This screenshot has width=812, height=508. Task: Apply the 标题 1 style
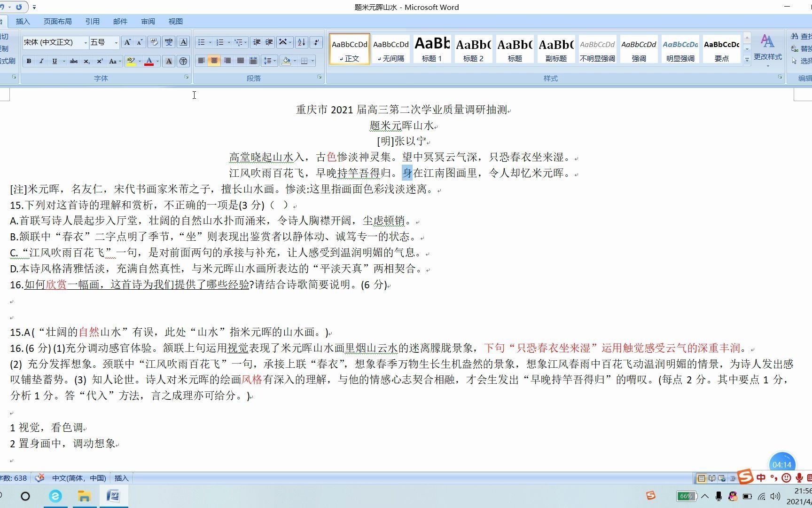432,48
